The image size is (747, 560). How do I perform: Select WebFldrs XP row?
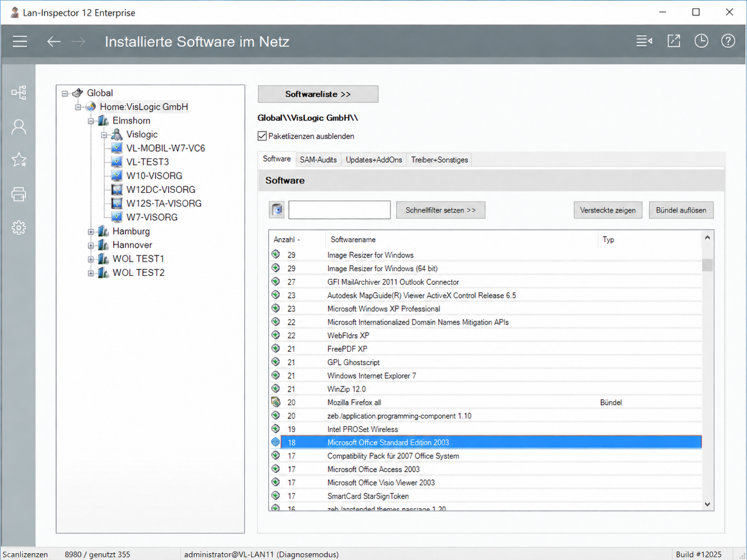[485, 335]
